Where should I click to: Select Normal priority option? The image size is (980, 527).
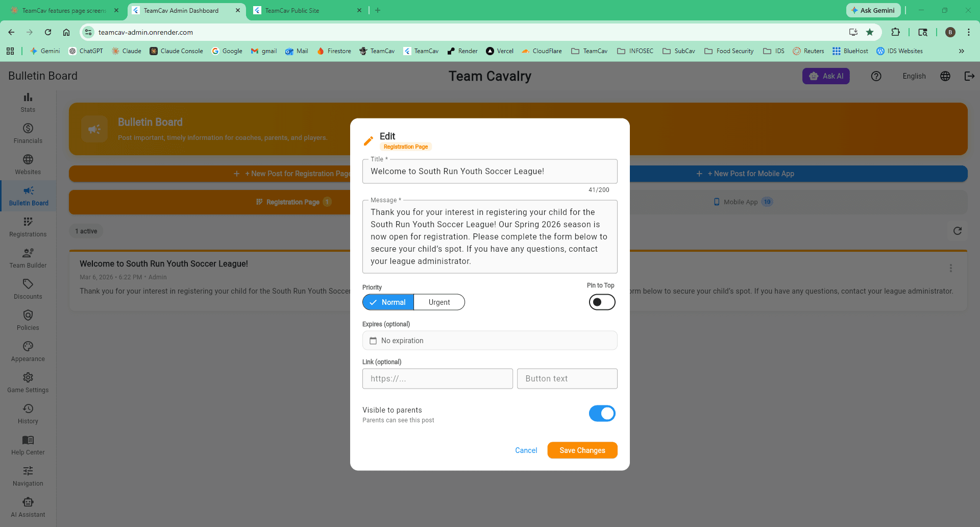tap(388, 302)
